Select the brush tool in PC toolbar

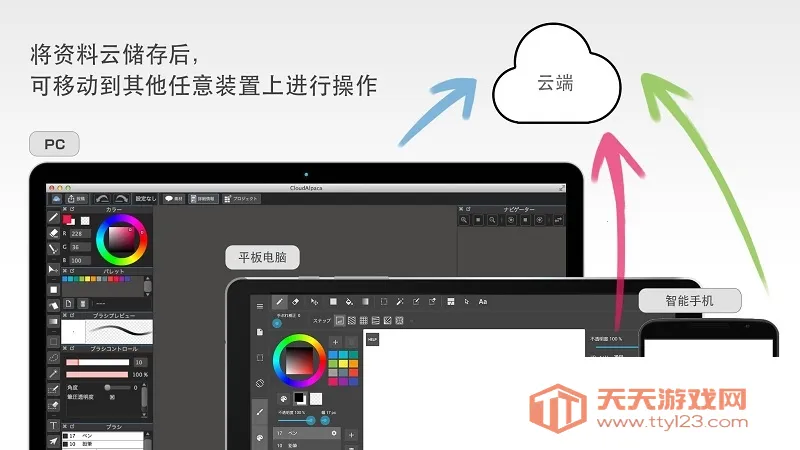click(x=54, y=217)
